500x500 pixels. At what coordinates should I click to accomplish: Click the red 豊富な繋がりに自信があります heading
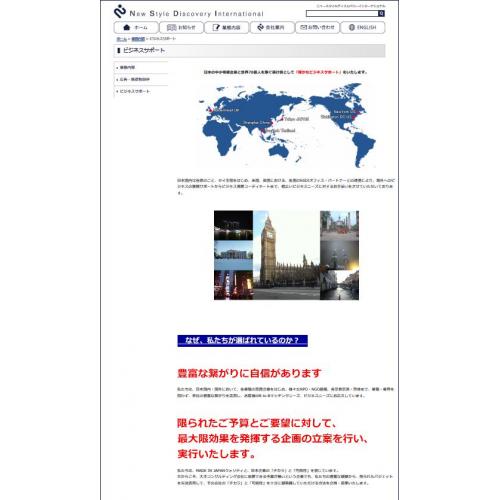pyautogui.click(x=249, y=373)
